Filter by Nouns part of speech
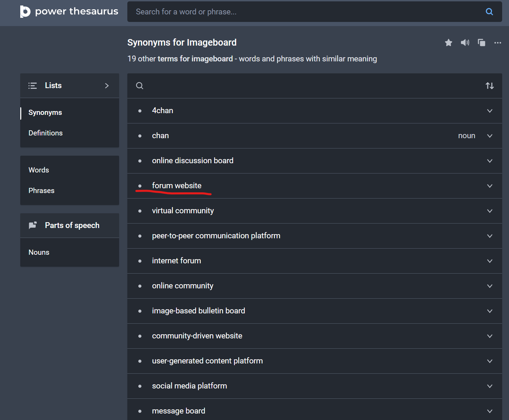The width and height of the screenshot is (509, 420). tap(39, 252)
